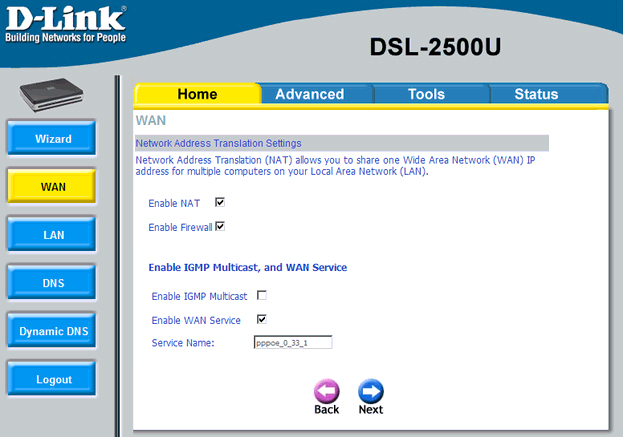Open the DNS sidebar button
This screenshot has height=437, width=623.
click(x=53, y=283)
